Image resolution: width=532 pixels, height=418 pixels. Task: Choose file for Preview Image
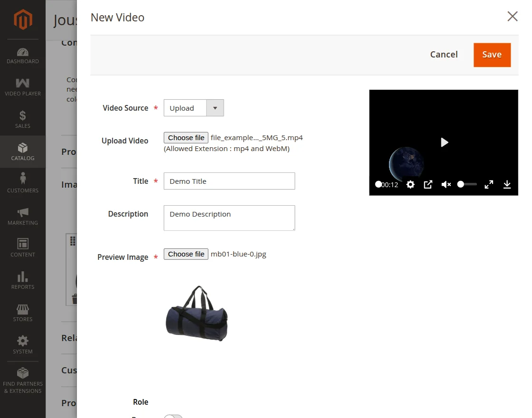[186, 254]
